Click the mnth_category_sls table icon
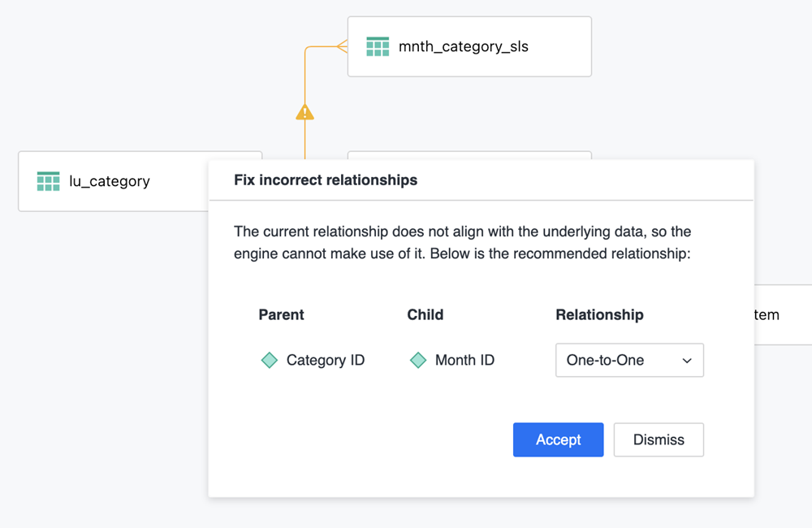 [x=378, y=46]
